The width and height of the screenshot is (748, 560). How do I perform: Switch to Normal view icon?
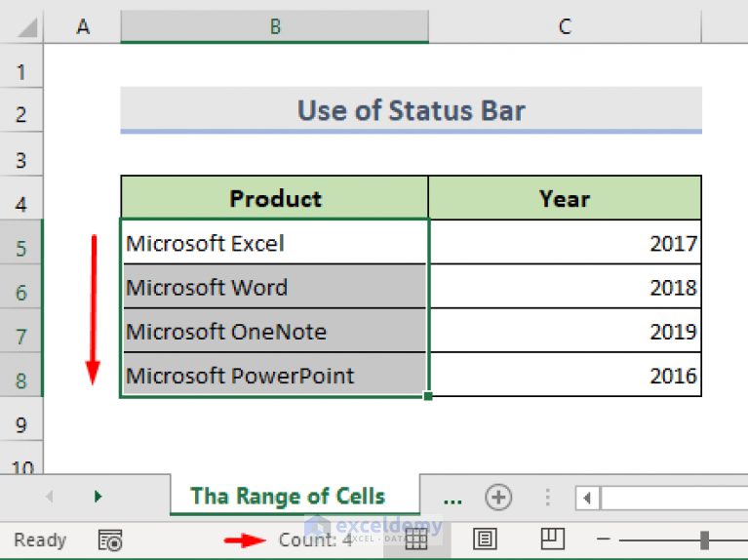point(416,540)
